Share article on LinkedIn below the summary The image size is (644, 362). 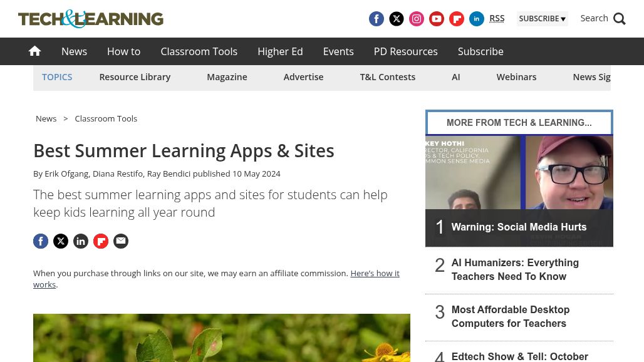click(81, 241)
